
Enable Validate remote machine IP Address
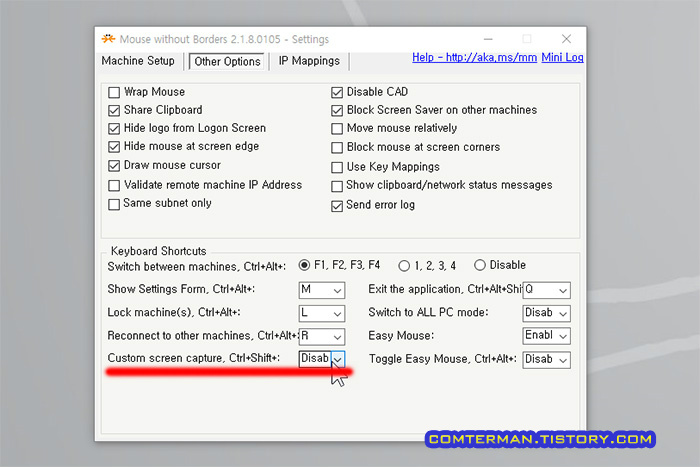(114, 185)
